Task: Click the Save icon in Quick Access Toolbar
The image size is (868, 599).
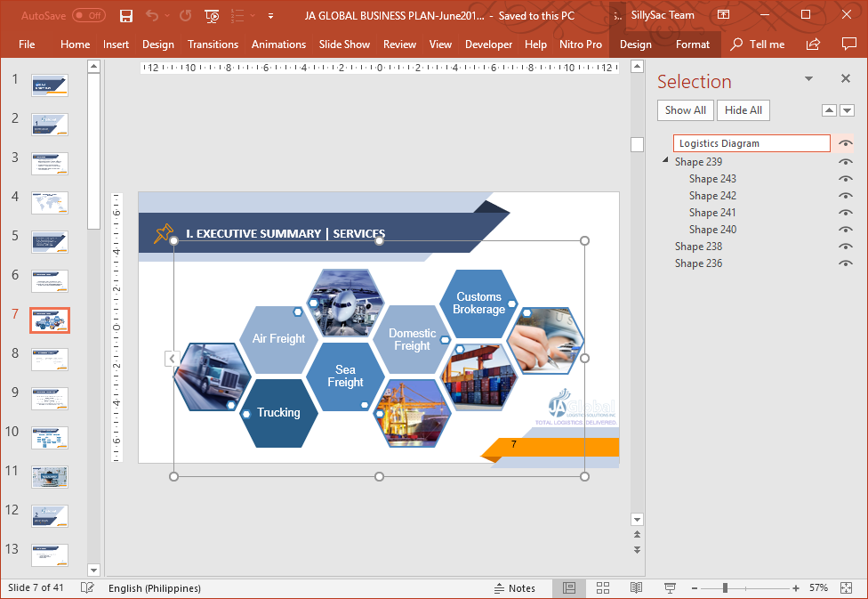Action: (x=125, y=15)
